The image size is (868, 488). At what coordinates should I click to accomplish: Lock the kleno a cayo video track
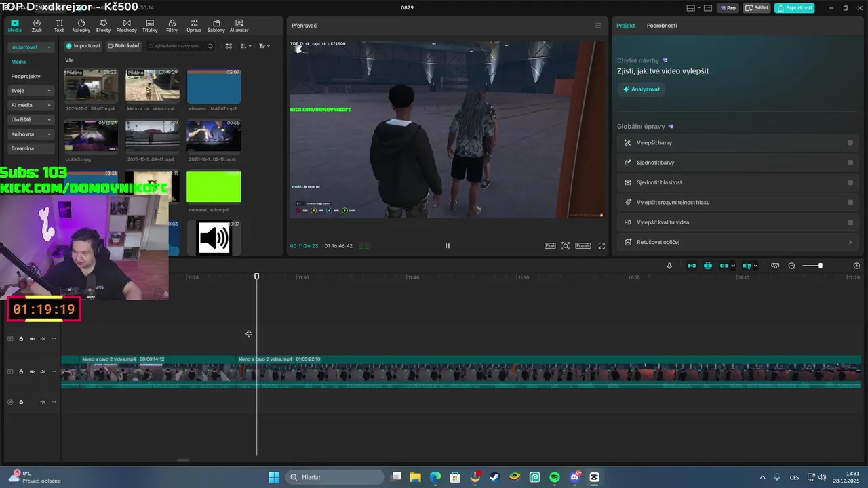pos(21,371)
